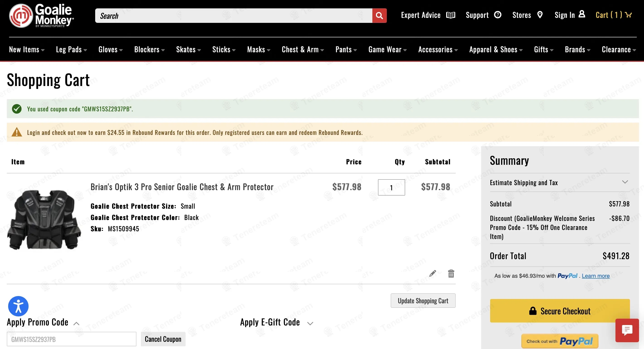Open the Accessories menu
The image size is (644, 349).
pos(438,49)
